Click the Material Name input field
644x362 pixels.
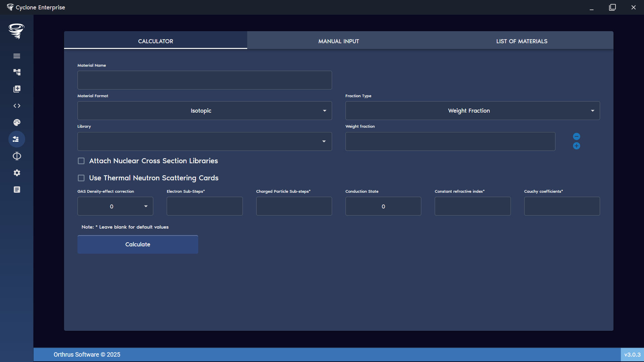tap(204, 80)
